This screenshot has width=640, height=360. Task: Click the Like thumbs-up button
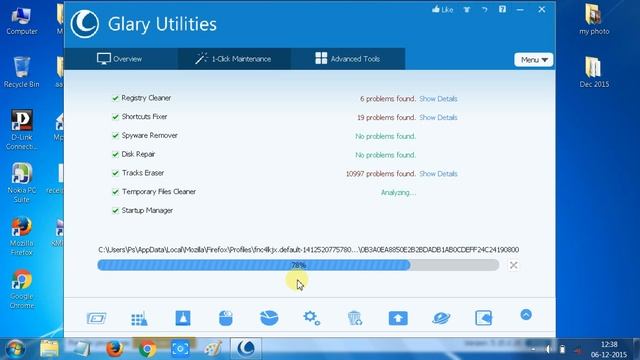(x=442, y=9)
